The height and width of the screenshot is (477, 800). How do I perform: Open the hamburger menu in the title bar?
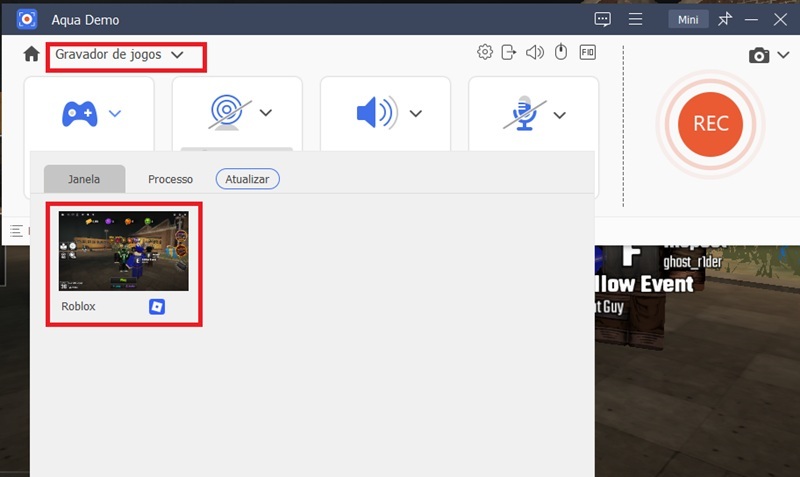pyautogui.click(x=635, y=19)
